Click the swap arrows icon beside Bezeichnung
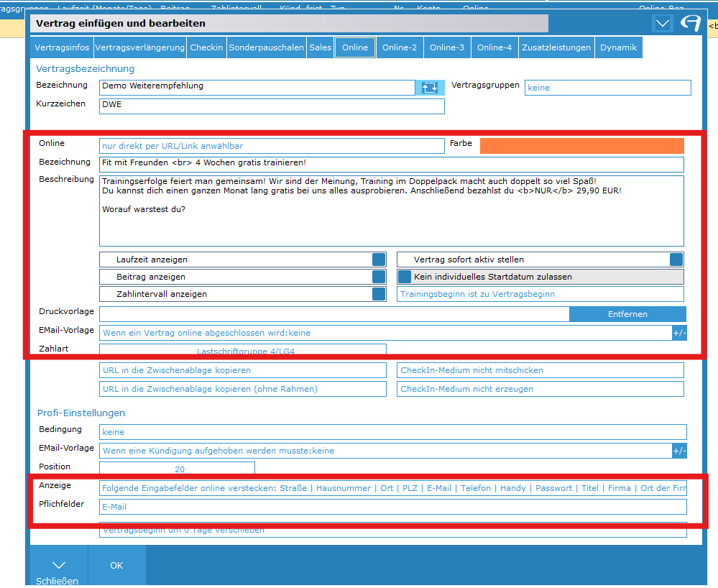Viewport: 718px width, 588px height. (x=429, y=88)
